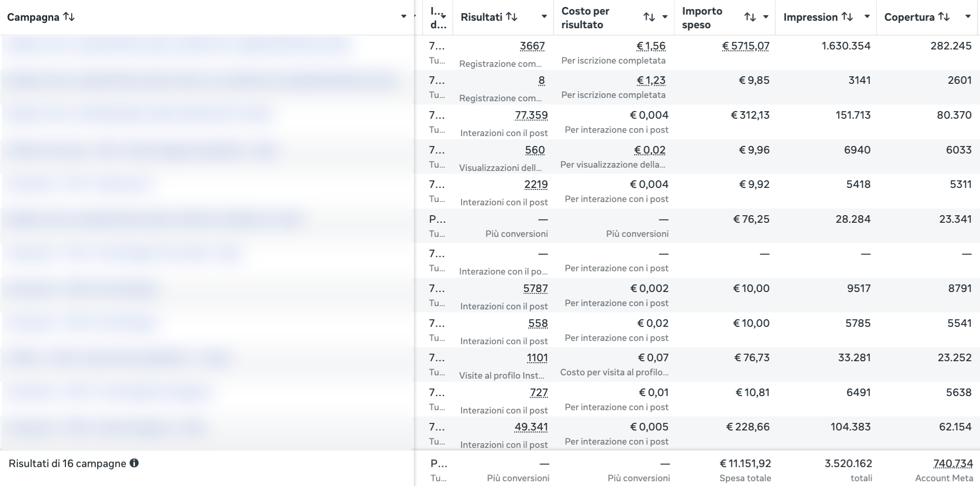Click the 23.341 reach cell
The height and width of the screenshot is (486, 980).
coord(955,219)
